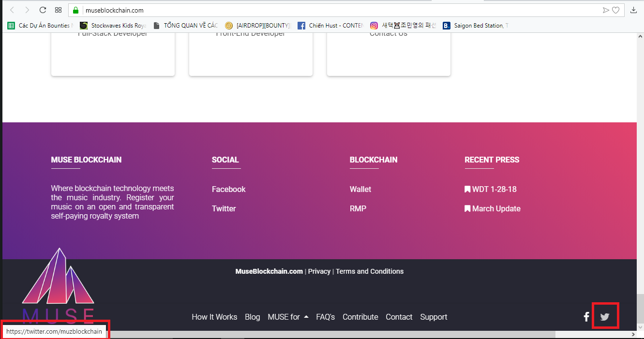Click the MUSE BLOCKCHAIN footer heading
Image resolution: width=644 pixels, height=339 pixels.
pos(86,160)
